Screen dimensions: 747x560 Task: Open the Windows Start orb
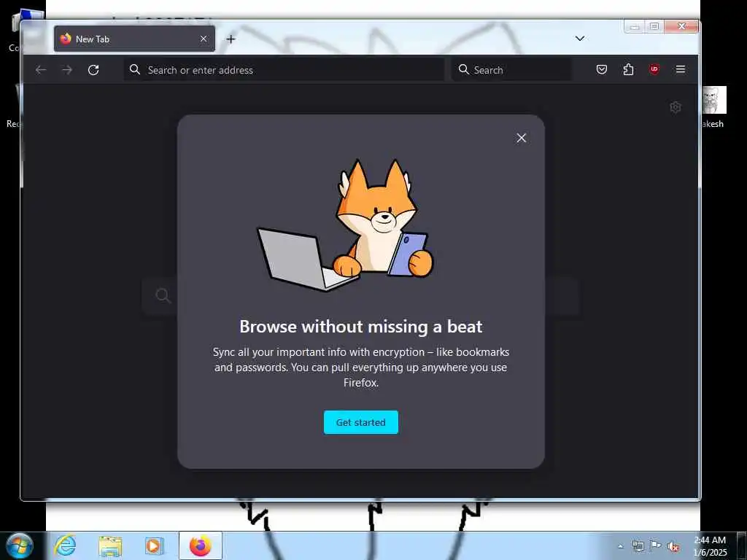tap(19, 545)
